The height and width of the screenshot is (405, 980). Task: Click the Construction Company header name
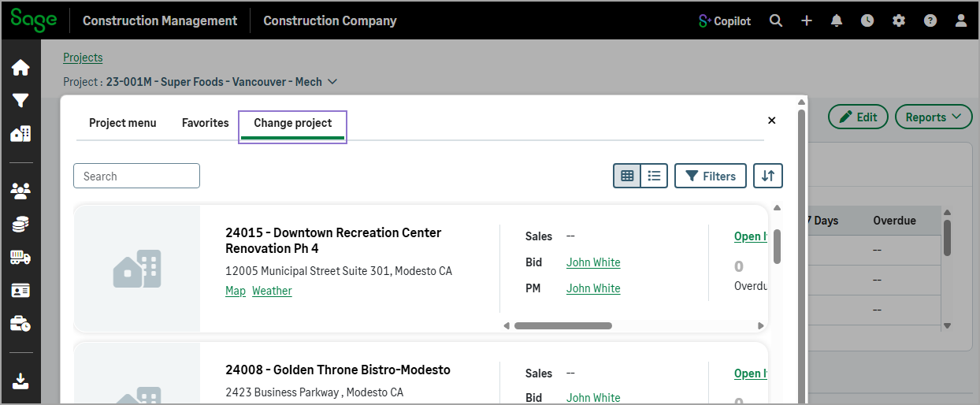pos(330,20)
